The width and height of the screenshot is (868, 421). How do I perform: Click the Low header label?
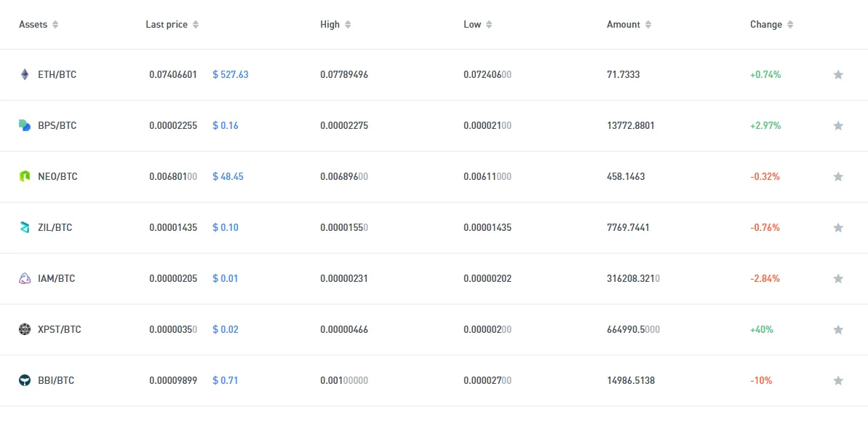point(472,24)
